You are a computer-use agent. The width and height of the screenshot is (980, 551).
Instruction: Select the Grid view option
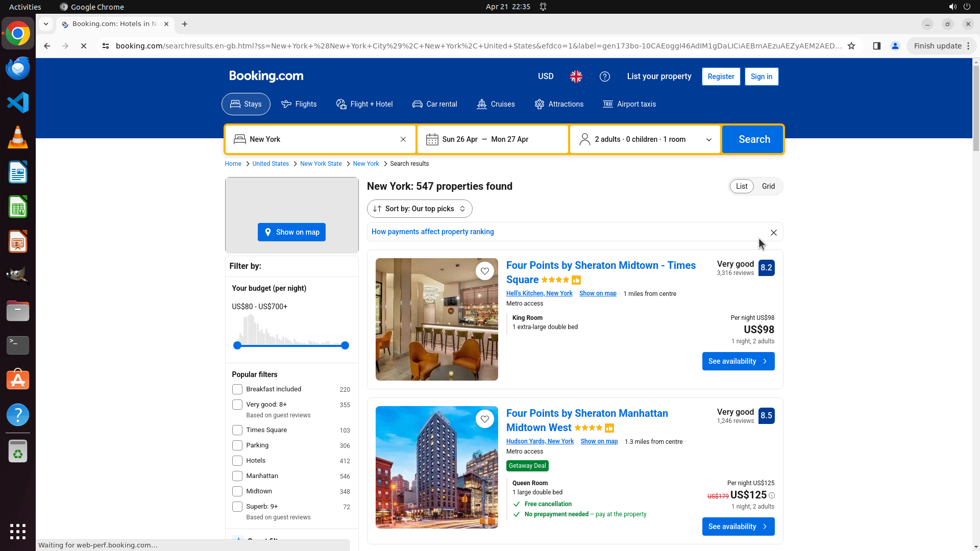[x=768, y=186]
